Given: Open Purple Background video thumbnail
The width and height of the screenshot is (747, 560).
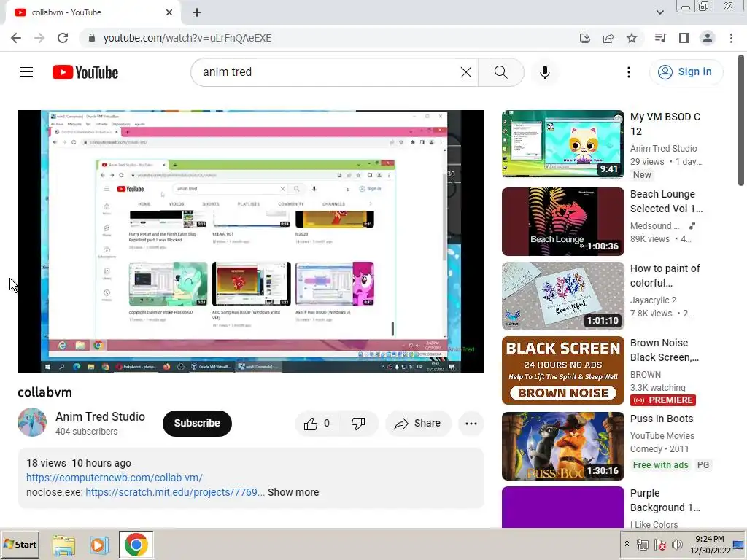Looking at the screenshot, I should [562, 507].
